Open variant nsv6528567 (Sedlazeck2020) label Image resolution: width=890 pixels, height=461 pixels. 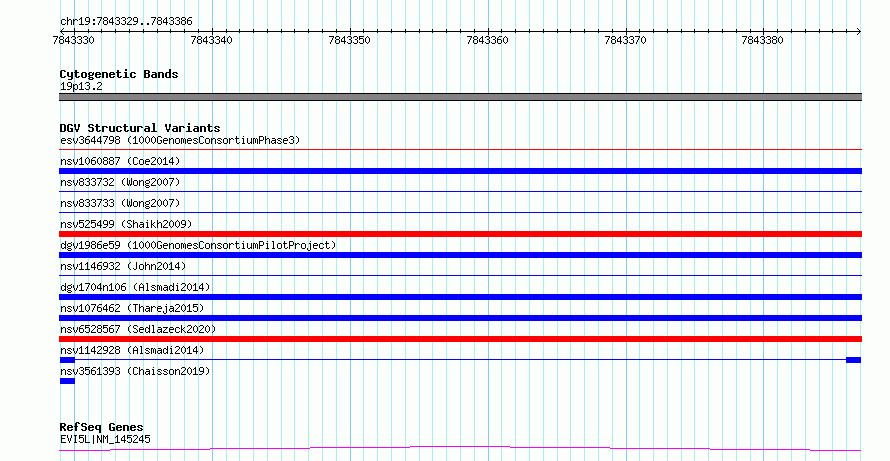click(x=138, y=329)
